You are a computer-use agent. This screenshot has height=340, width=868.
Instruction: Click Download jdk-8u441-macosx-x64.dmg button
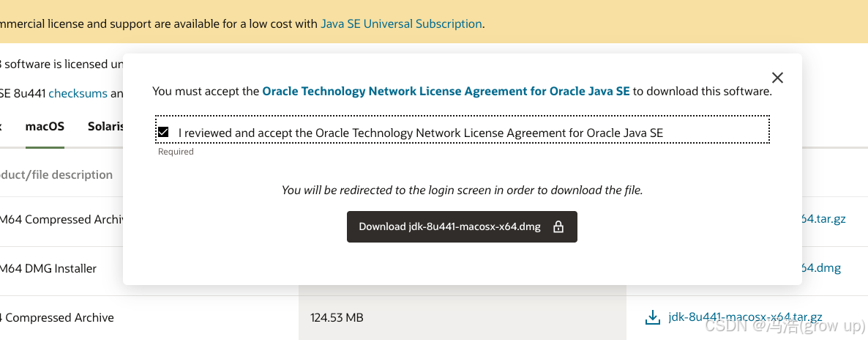(x=462, y=226)
